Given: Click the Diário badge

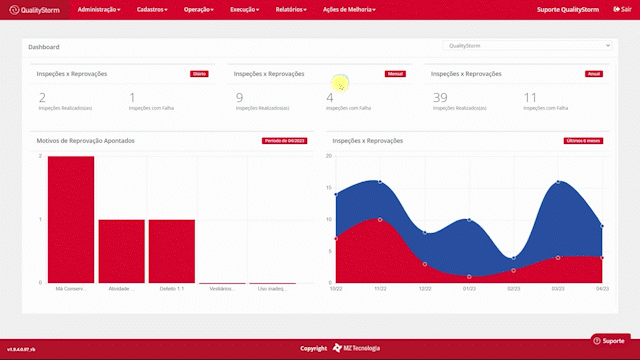Looking at the screenshot, I should click(199, 74).
